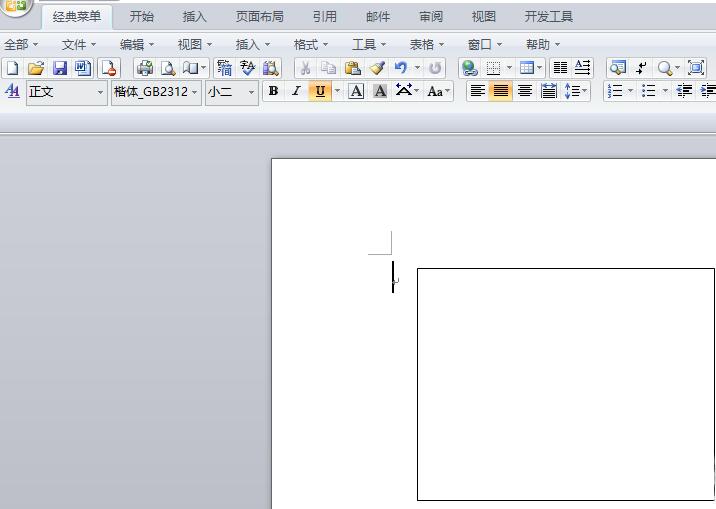Image resolution: width=716 pixels, height=509 pixels.
Task: Click the restrict permission page icon
Action: pyautogui.click(x=109, y=68)
